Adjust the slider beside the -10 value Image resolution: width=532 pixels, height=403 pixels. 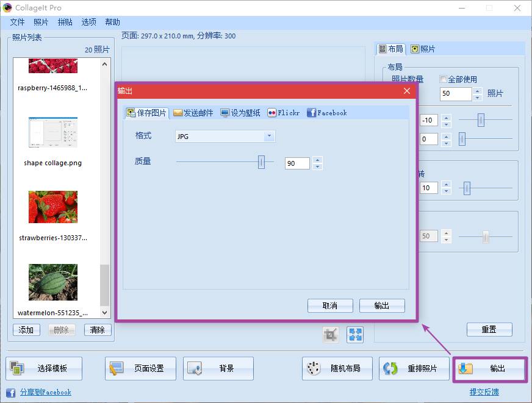480,120
